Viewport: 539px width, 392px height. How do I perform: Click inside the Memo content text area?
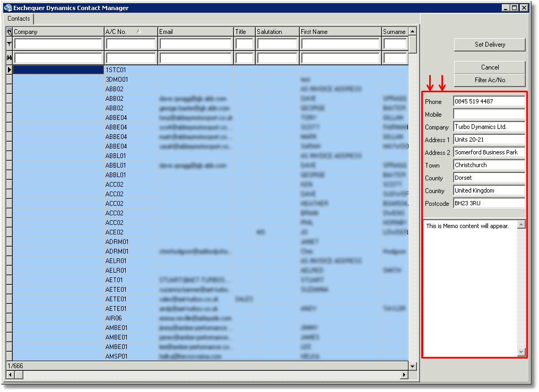coord(470,289)
